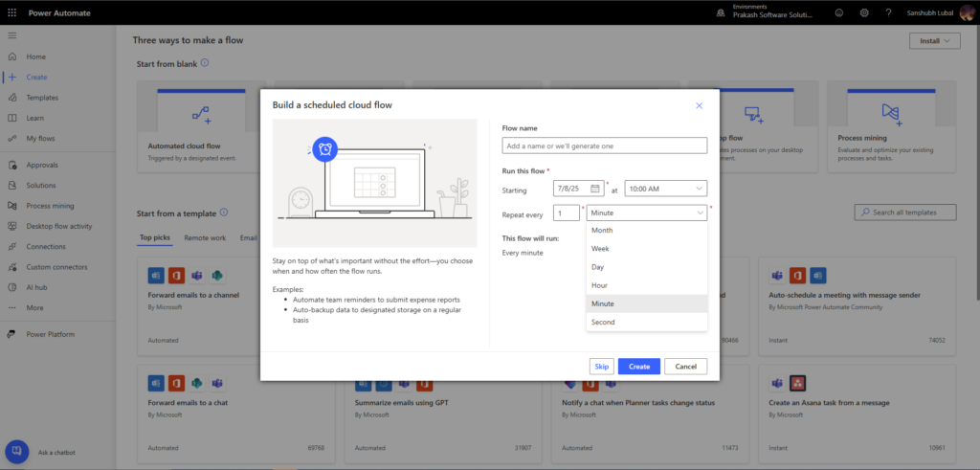Click the Ask a chatbot icon
Viewport: 980px width, 470px height.
coord(17,451)
